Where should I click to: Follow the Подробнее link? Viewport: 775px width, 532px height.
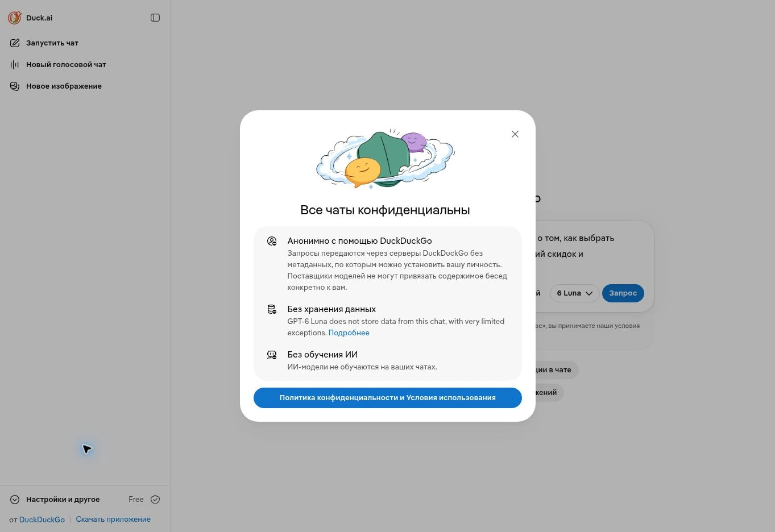pos(349,333)
